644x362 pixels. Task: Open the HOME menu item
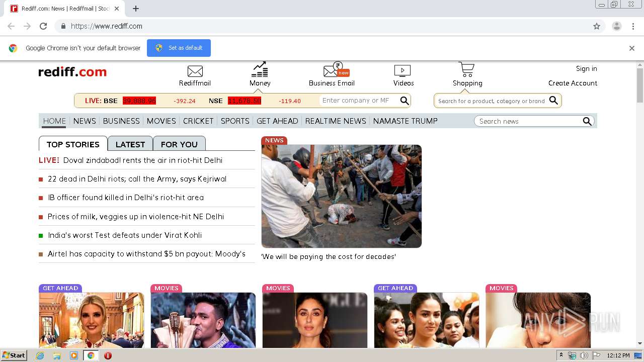pos(54,121)
